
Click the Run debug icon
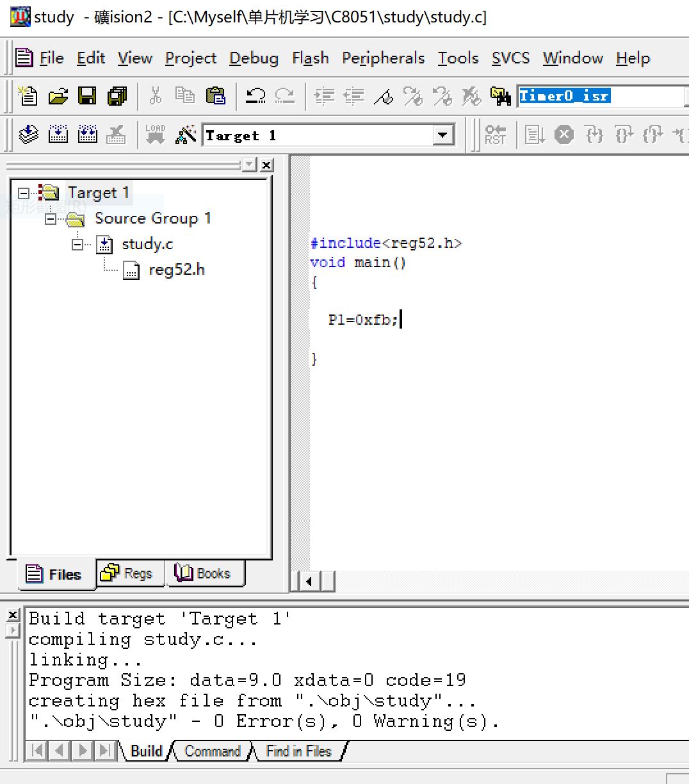click(535, 135)
